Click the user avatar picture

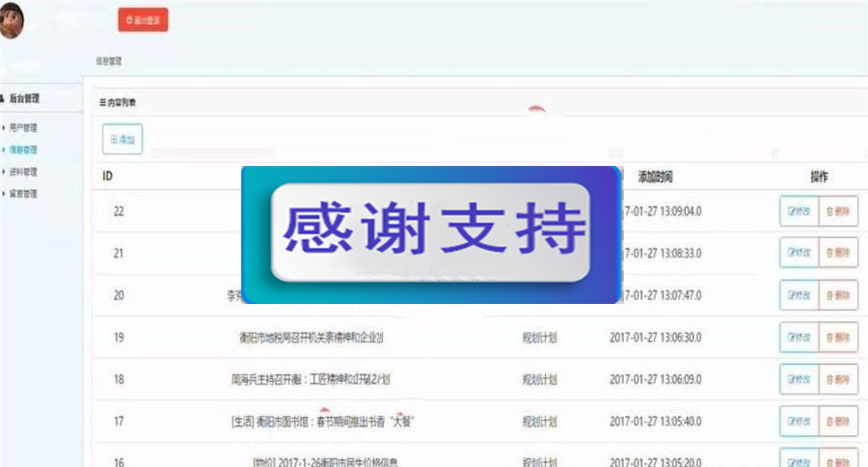click(x=12, y=20)
